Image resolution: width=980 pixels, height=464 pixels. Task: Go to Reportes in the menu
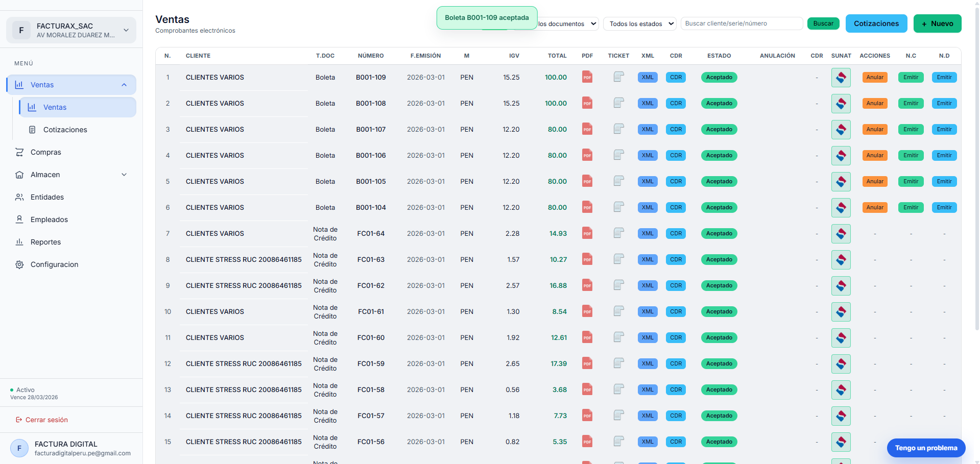[45, 242]
